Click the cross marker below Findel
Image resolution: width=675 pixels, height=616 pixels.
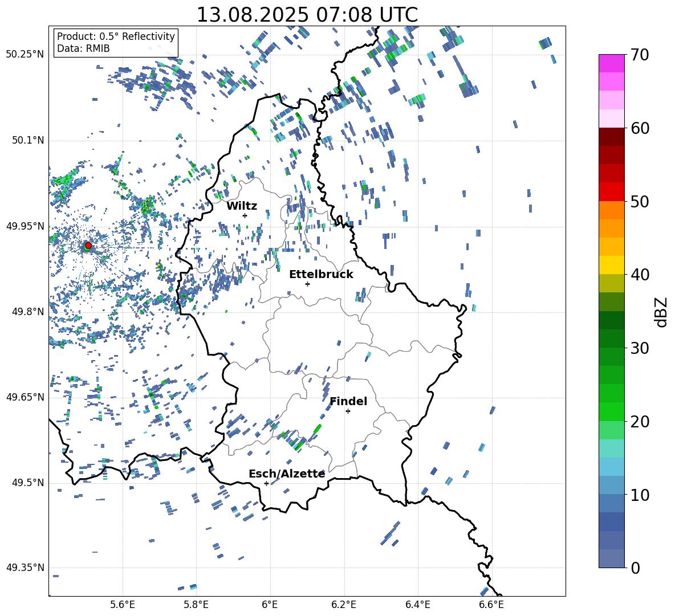tap(348, 411)
